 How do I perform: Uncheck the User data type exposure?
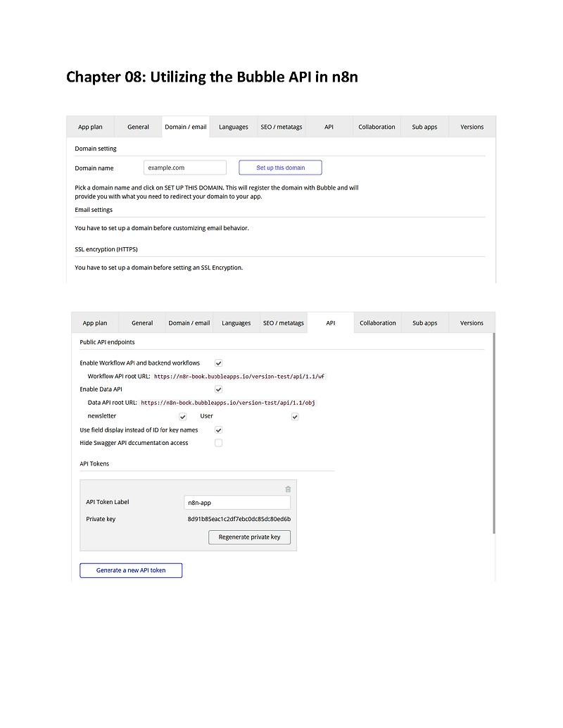pos(295,416)
